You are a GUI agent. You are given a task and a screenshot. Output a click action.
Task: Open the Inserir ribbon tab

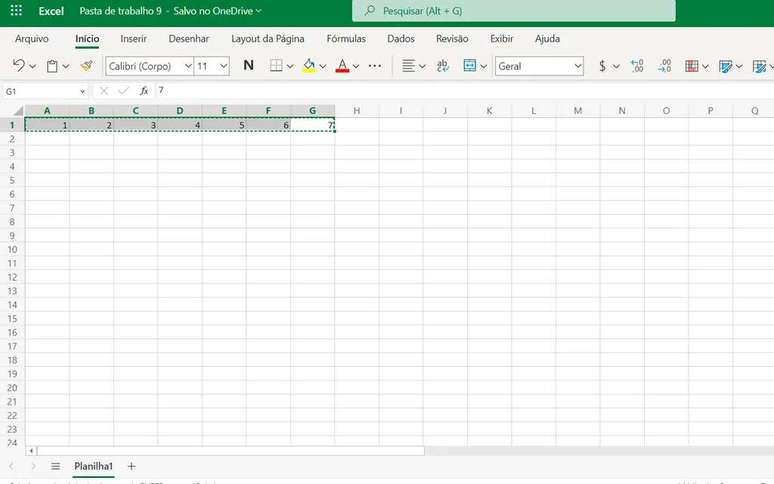click(x=134, y=39)
